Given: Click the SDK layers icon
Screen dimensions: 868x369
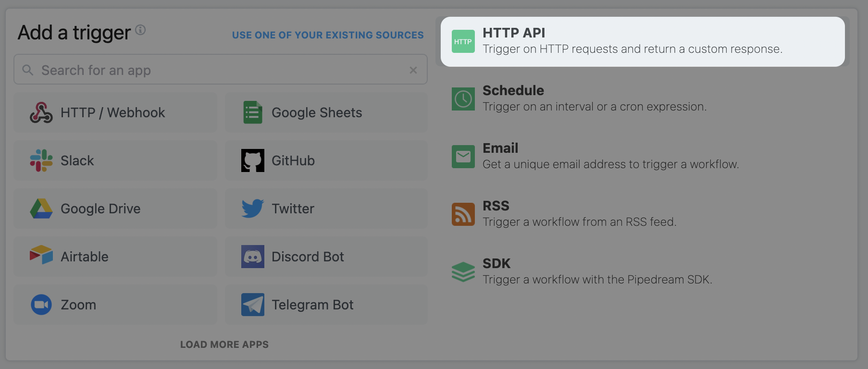Looking at the screenshot, I should point(463,272).
